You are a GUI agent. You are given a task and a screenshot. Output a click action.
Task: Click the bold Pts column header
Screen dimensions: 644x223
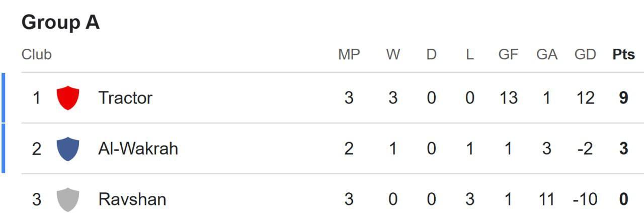623,54
